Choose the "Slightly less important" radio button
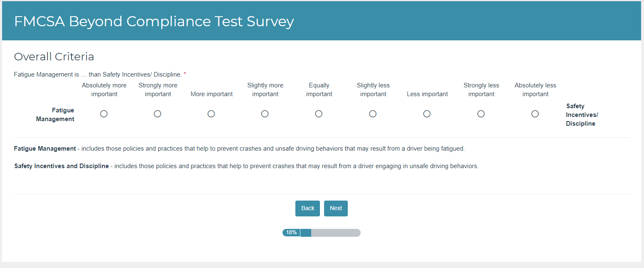The width and height of the screenshot is (644, 268). (373, 114)
